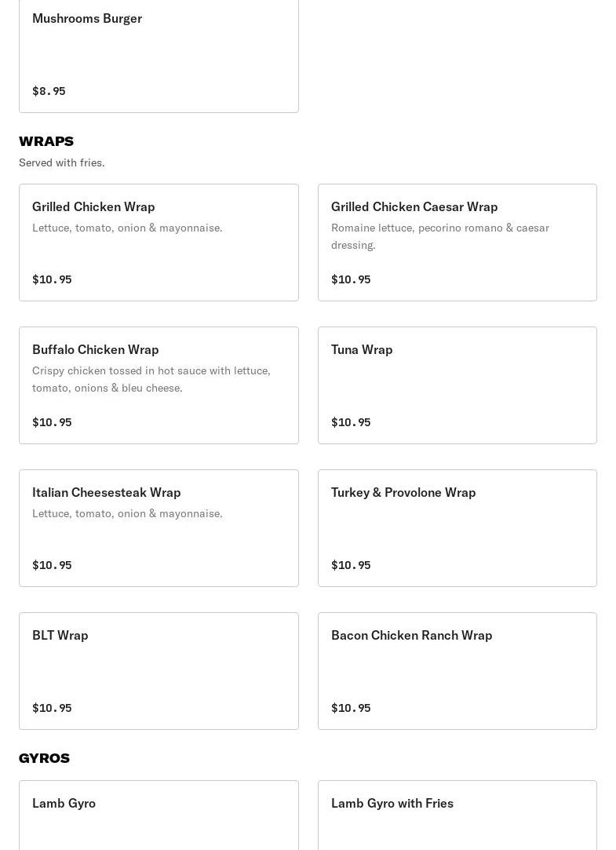Click the BLT Wrap $10.95 price
616x850 pixels.
(52, 708)
